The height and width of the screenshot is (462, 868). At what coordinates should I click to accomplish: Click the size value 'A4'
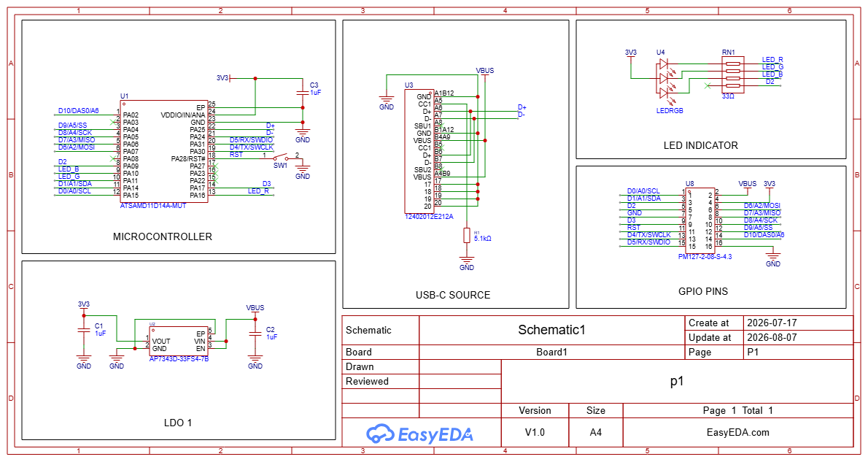pyautogui.click(x=596, y=432)
